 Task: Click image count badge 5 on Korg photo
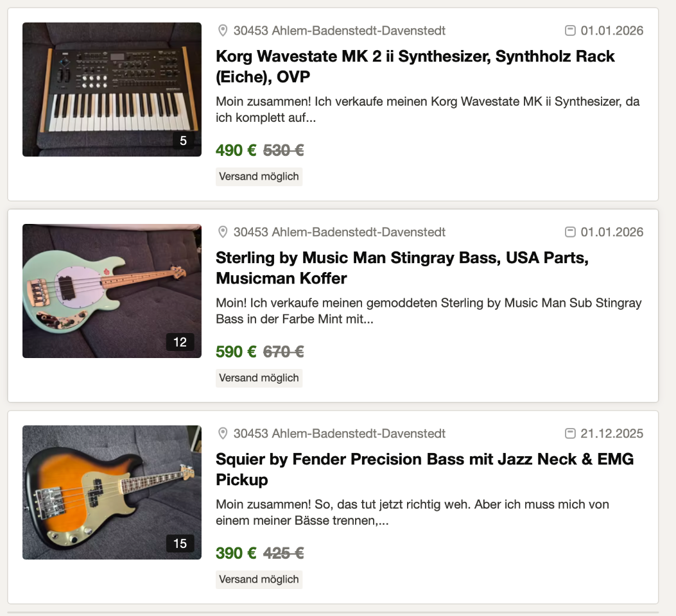click(x=183, y=141)
